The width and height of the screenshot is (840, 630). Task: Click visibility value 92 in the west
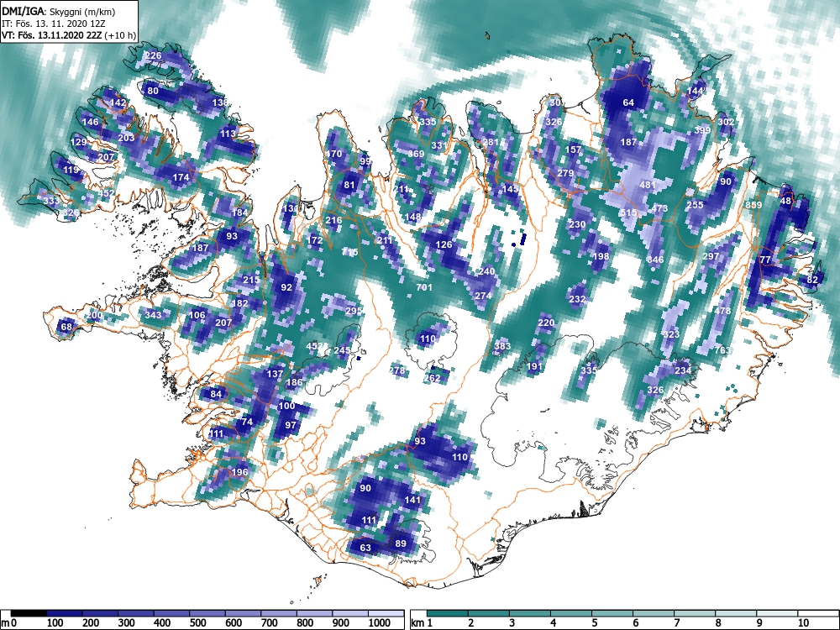coord(286,287)
